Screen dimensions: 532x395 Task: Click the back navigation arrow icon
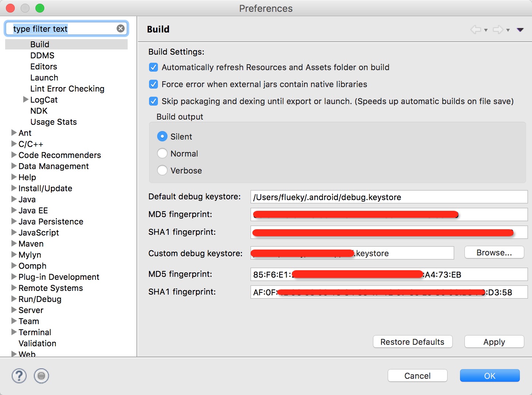(476, 30)
